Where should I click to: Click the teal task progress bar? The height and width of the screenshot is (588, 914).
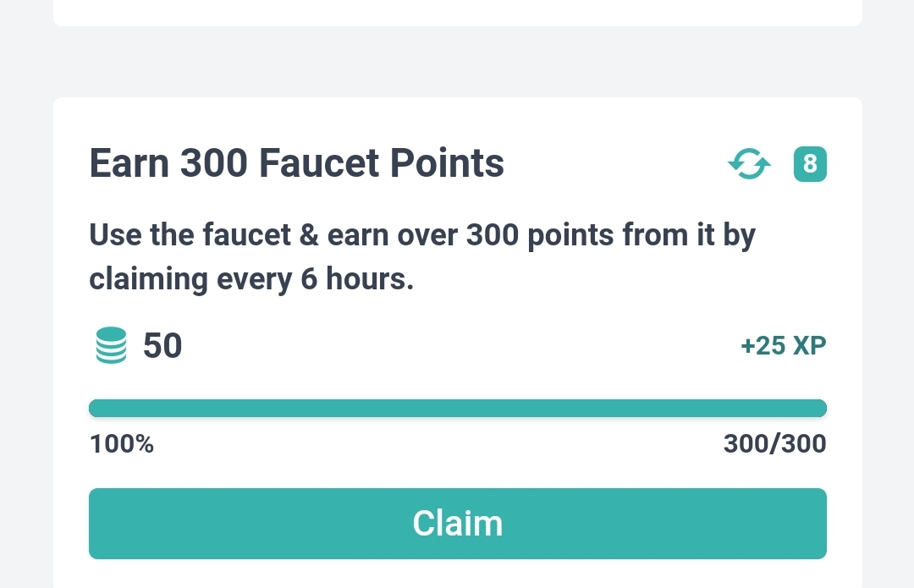coord(458,408)
